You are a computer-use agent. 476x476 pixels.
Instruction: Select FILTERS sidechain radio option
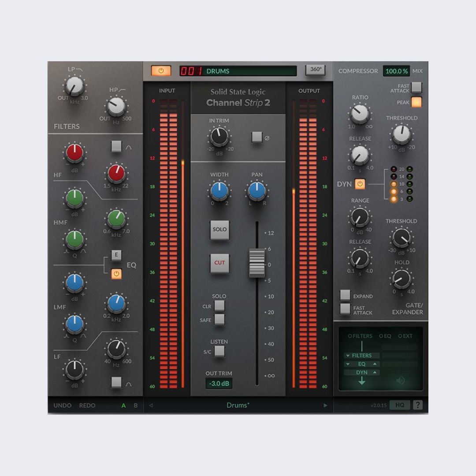point(360,336)
